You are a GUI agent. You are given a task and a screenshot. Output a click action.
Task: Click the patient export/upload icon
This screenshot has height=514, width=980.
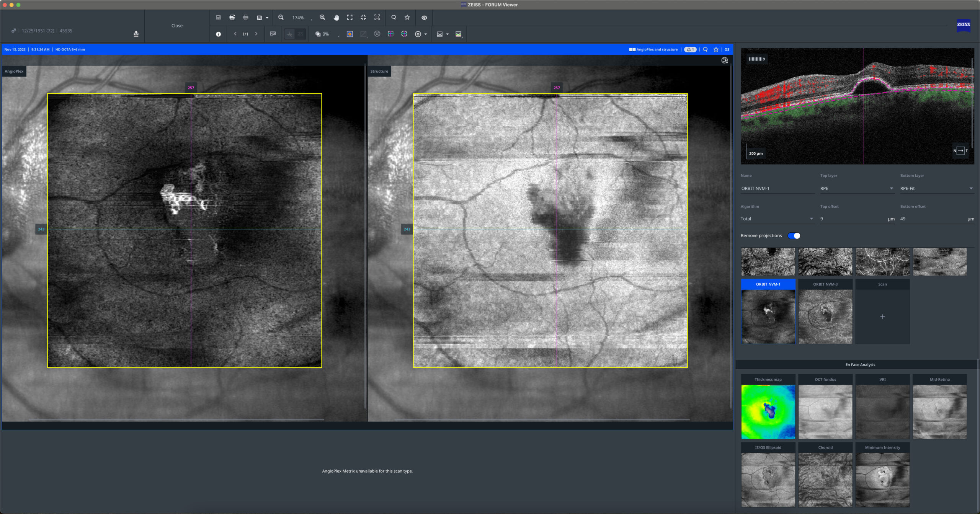(x=136, y=34)
